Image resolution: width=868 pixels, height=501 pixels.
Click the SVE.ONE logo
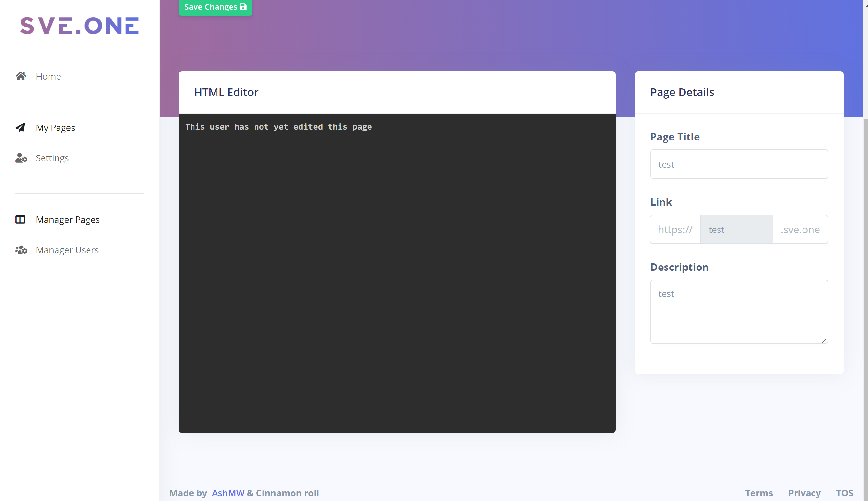click(80, 26)
